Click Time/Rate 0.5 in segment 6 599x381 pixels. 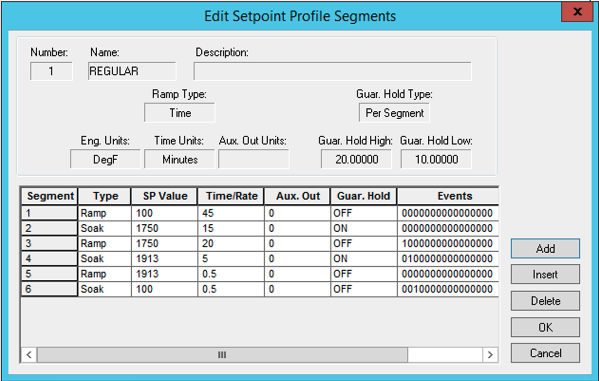pos(231,289)
